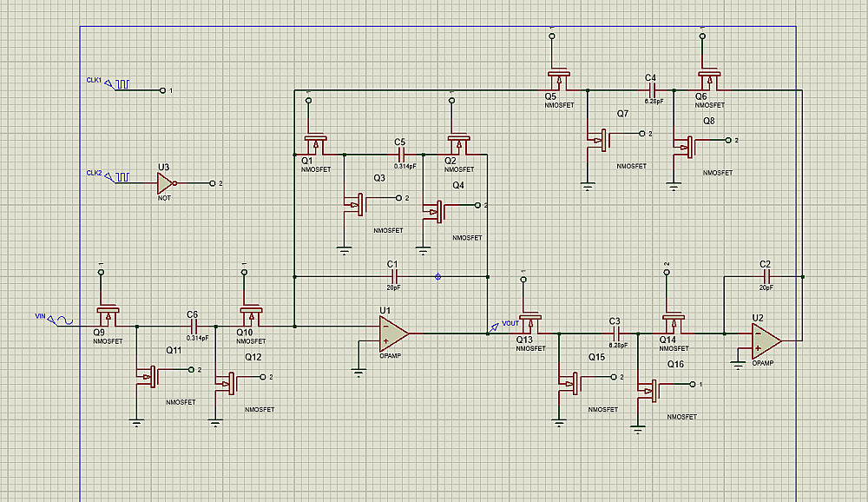Select the U2 op-amp symbol
This screenshot has width=868, height=502.
pyautogui.click(x=766, y=340)
